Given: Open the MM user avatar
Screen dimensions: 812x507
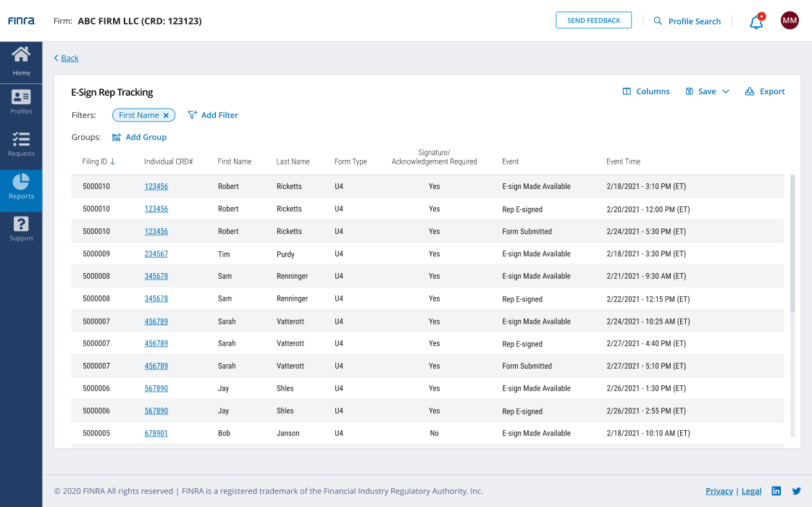Looking at the screenshot, I should coord(790,21).
